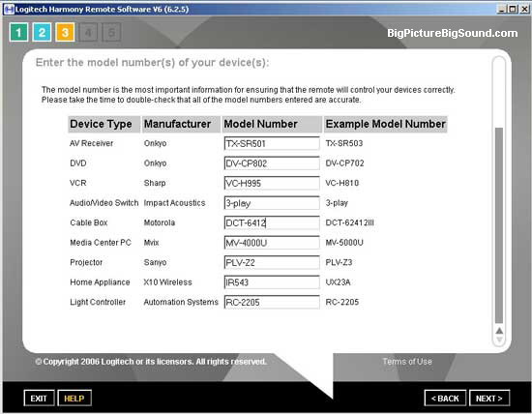Proceed with the NEXT > button
The height and width of the screenshot is (414, 532).
[489, 399]
